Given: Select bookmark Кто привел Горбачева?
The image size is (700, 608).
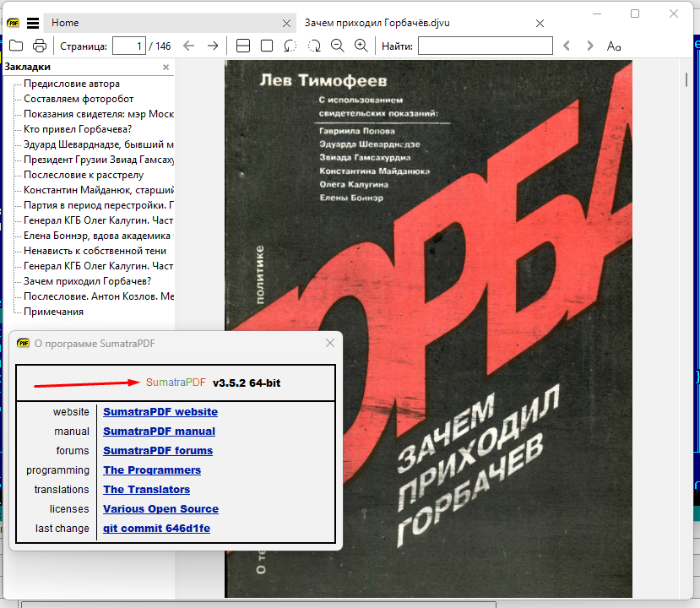Looking at the screenshot, I should point(78,129).
